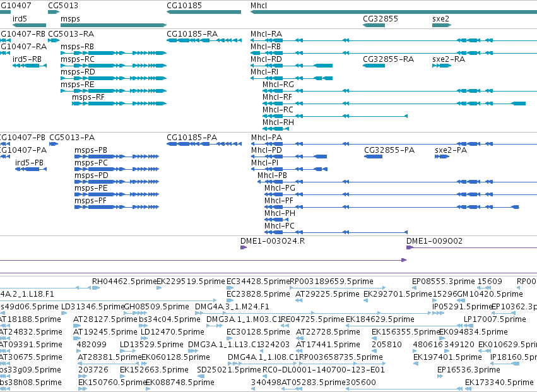
Task: Click the CG5013 gene label
Action: point(63,6)
